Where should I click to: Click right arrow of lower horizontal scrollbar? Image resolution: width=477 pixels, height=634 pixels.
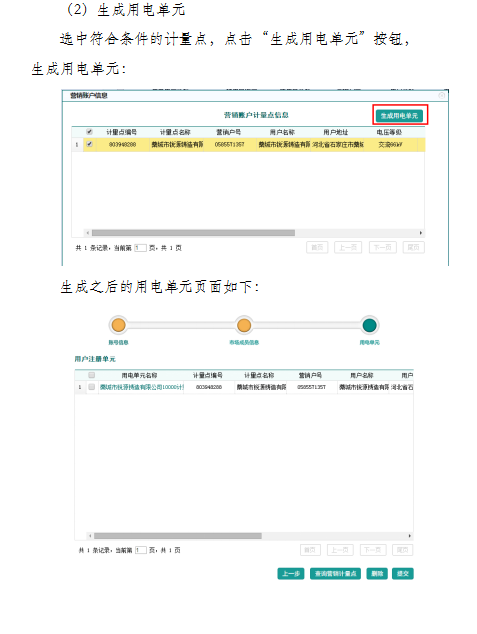tap(409, 536)
